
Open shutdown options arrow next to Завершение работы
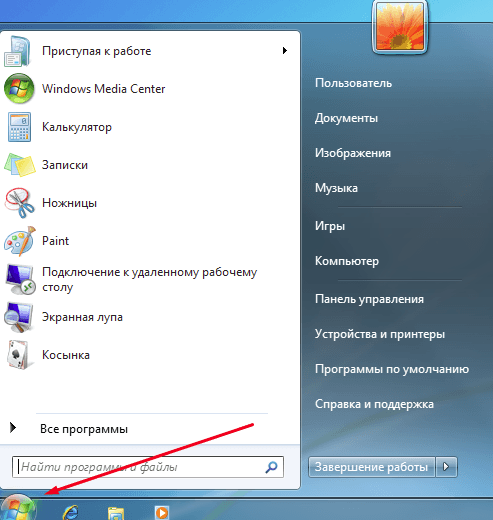click(446, 467)
